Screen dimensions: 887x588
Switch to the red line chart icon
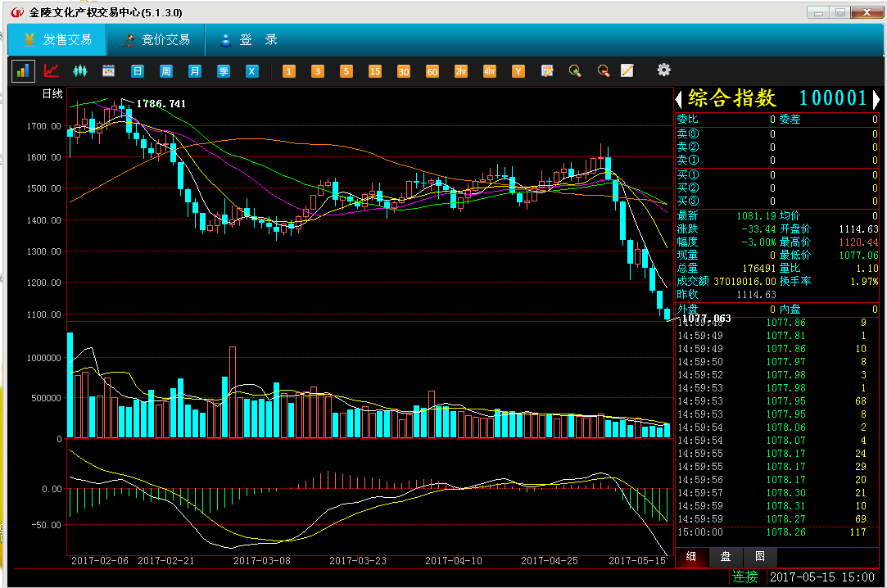(x=52, y=70)
